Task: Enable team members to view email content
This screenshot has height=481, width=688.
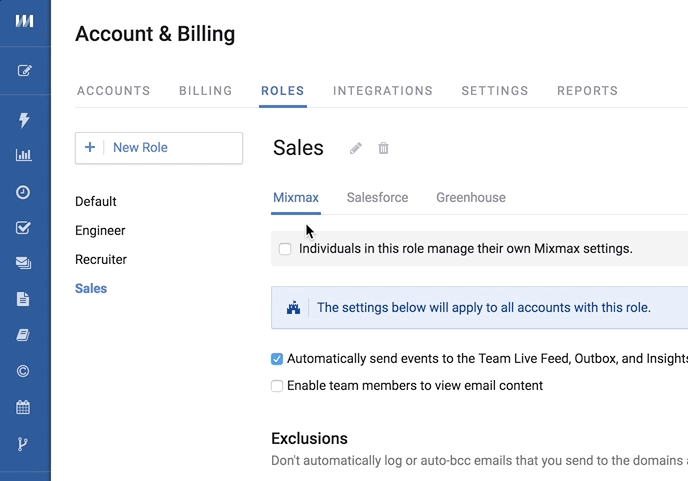Action: pos(277,386)
